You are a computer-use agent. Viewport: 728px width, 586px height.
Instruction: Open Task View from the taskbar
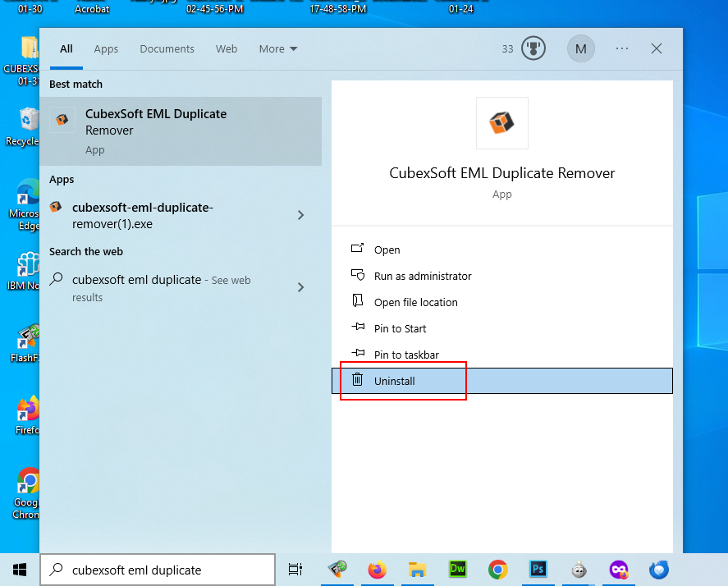click(295, 570)
